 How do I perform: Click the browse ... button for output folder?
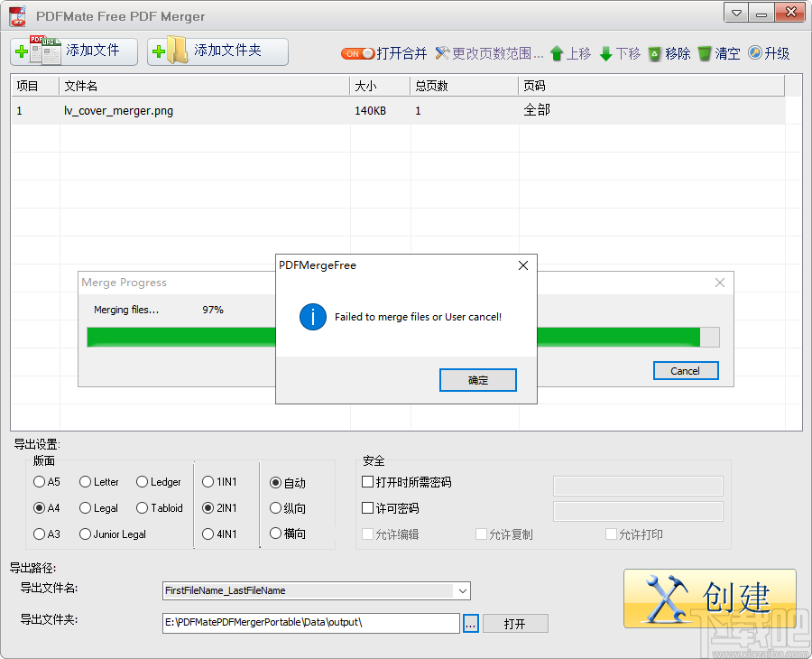470,623
